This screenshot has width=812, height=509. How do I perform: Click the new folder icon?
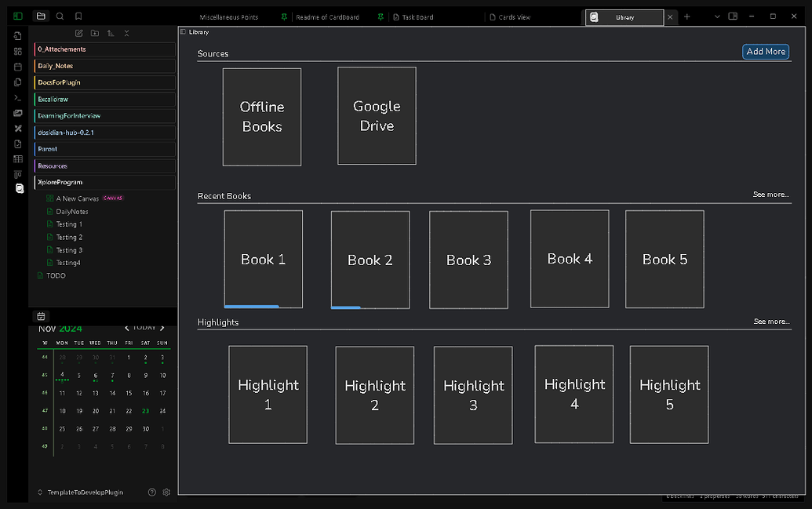(x=95, y=33)
